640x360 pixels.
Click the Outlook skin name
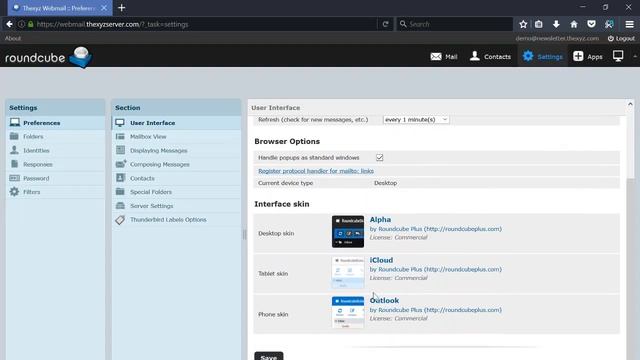point(384,300)
